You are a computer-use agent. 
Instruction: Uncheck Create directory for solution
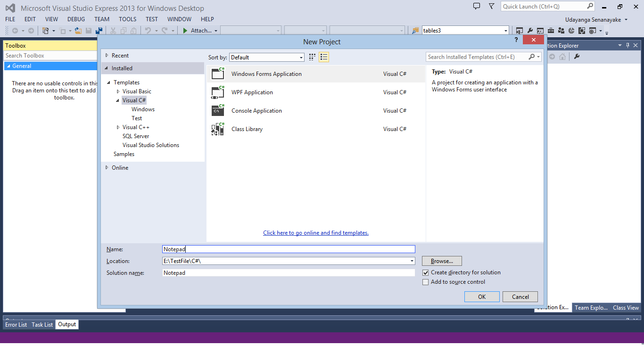click(426, 272)
